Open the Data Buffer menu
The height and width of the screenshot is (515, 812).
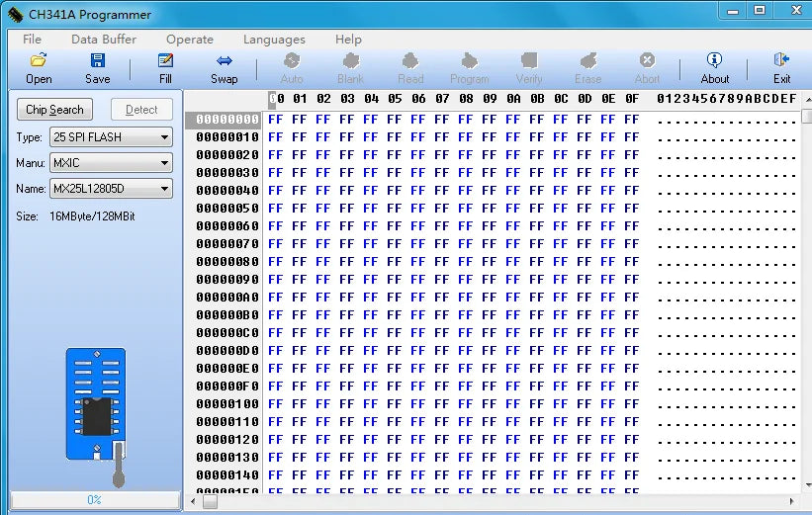pos(104,40)
